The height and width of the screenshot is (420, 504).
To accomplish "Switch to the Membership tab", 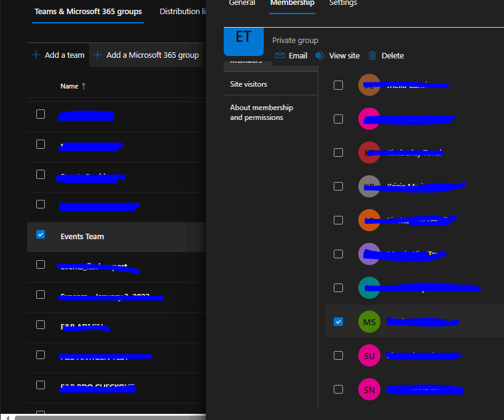I will [292, 3].
